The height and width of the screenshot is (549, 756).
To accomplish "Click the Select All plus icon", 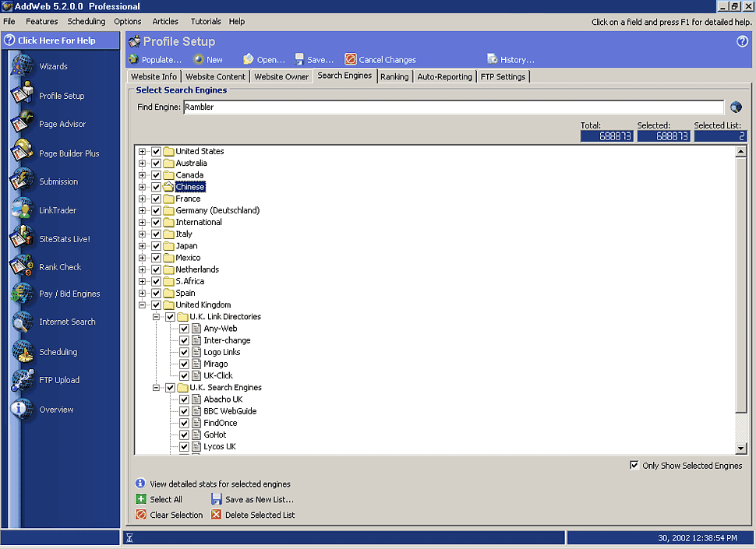I will point(141,499).
